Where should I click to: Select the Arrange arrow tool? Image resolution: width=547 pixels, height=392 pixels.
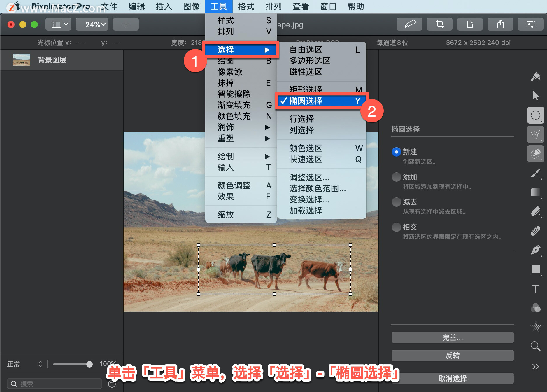coord(535,95)
